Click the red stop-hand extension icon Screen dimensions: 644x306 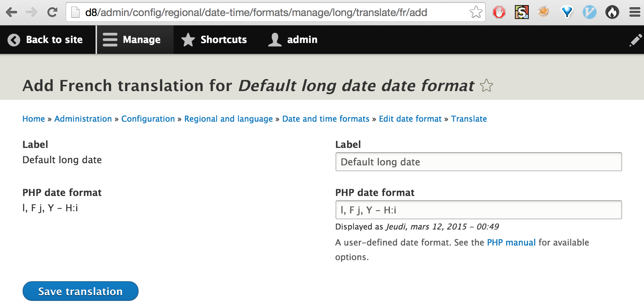(499, 12)
